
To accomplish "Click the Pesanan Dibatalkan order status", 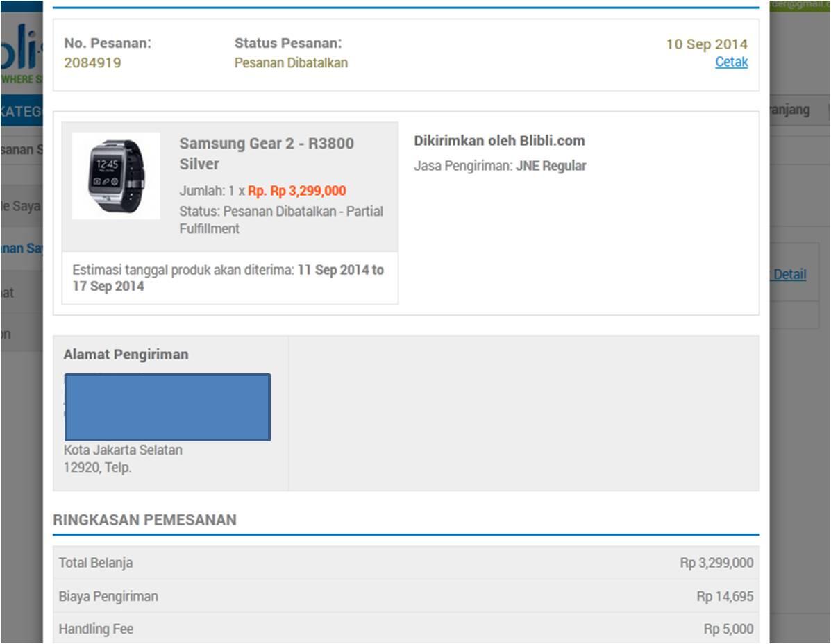I will pyautogui.click(x=291, y=62).
